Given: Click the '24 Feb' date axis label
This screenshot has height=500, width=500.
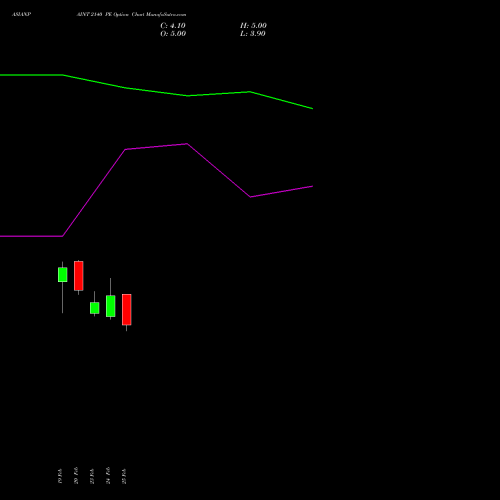Looking at the screenshot, I should click(x=108, y=475).
